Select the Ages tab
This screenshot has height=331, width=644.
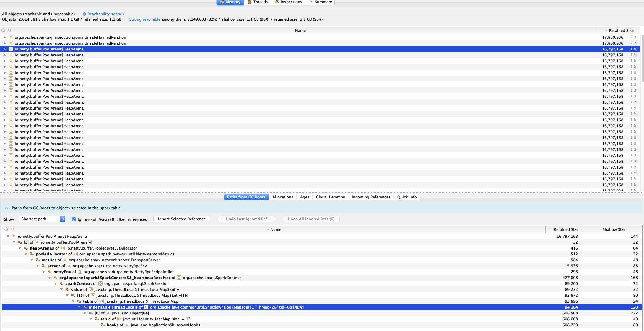(304, 197)
